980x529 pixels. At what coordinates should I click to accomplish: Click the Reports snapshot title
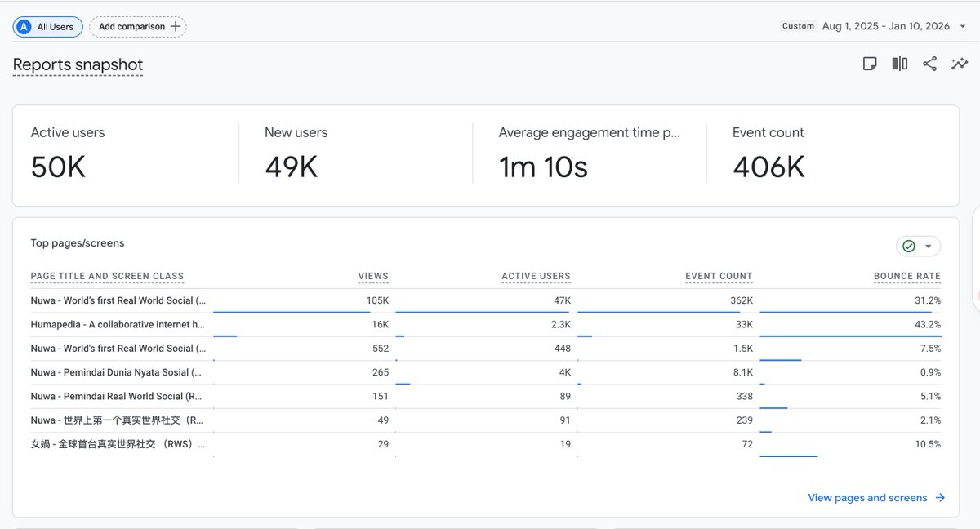[x=78, y=65]
